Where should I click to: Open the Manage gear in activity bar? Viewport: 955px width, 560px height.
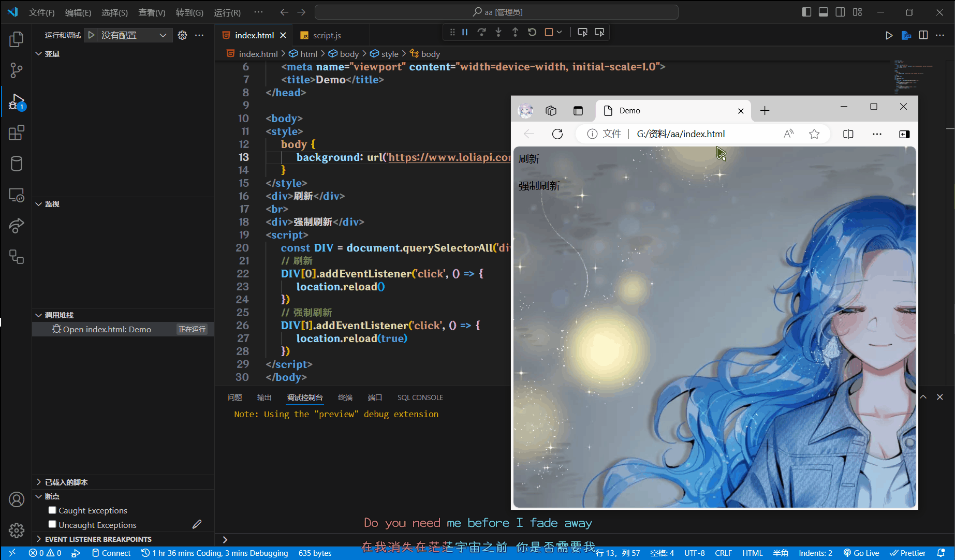click(x=17, y=530)
